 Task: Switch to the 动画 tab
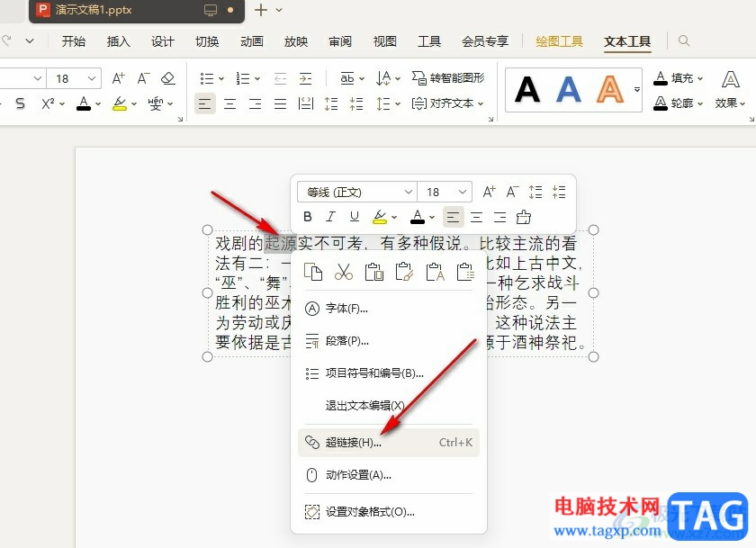pyautogui.click(x=252, y=41)
